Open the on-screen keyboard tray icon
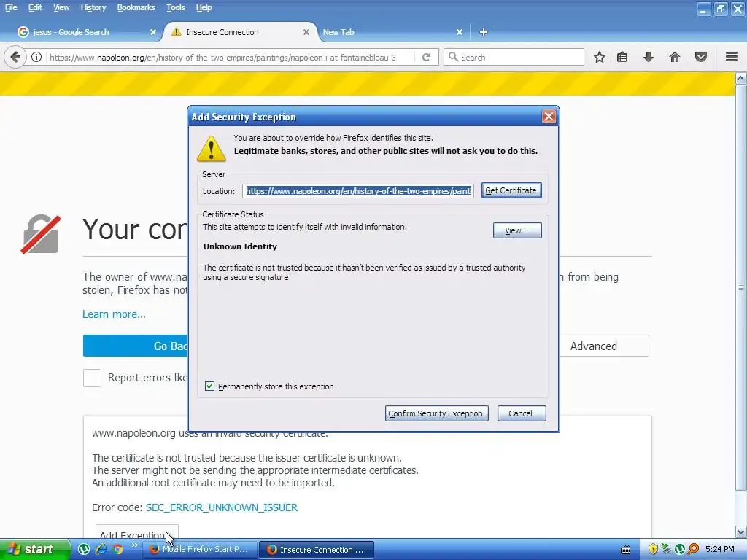This screenshot has height=560, width=747. pyautogui.click(x=626, y=550)
